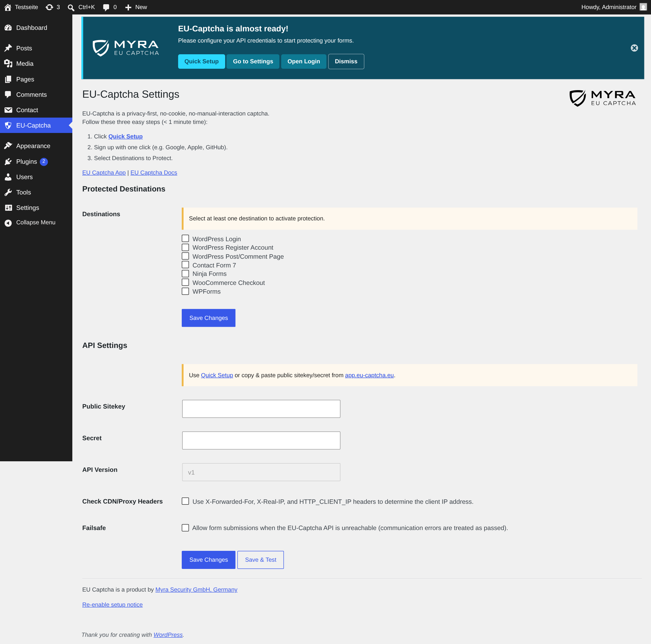Navigate to the Pages menu

pos(36,79)
